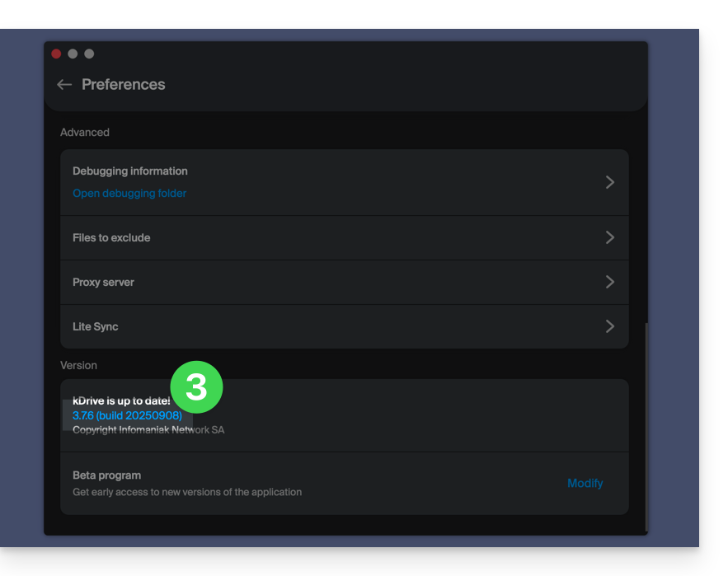Click the red close window button
Screen dimensions: 728x576
pyautogui.click(x=56, y=54)
